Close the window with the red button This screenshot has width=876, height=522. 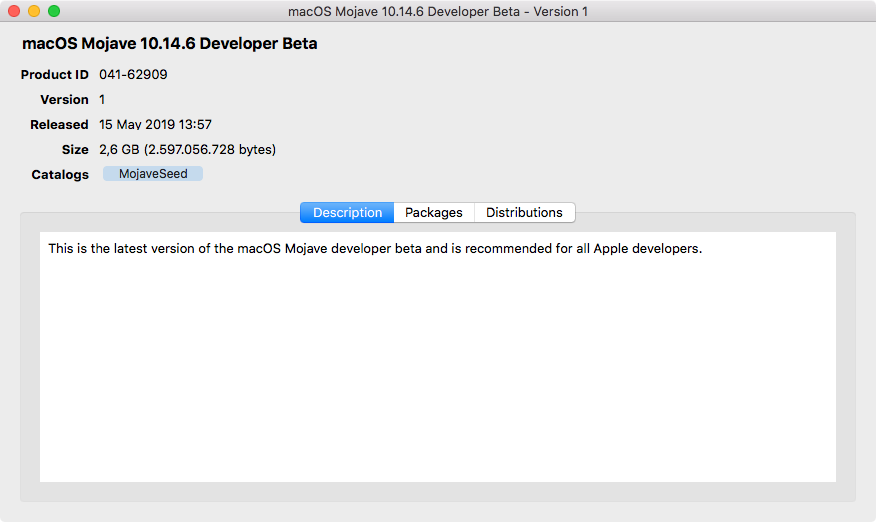click(x=14, y=11)
